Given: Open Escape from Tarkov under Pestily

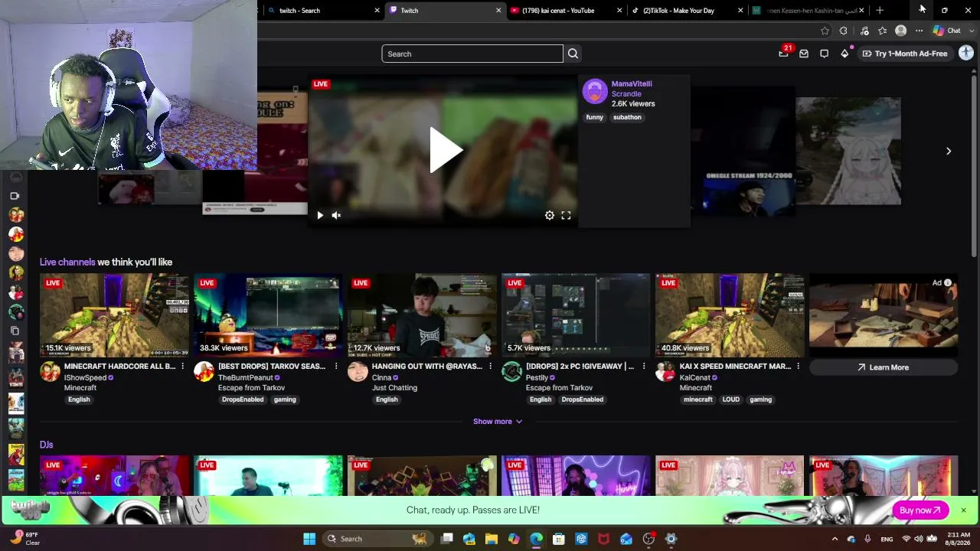Looking at the screenshot, I should point(559,388).
